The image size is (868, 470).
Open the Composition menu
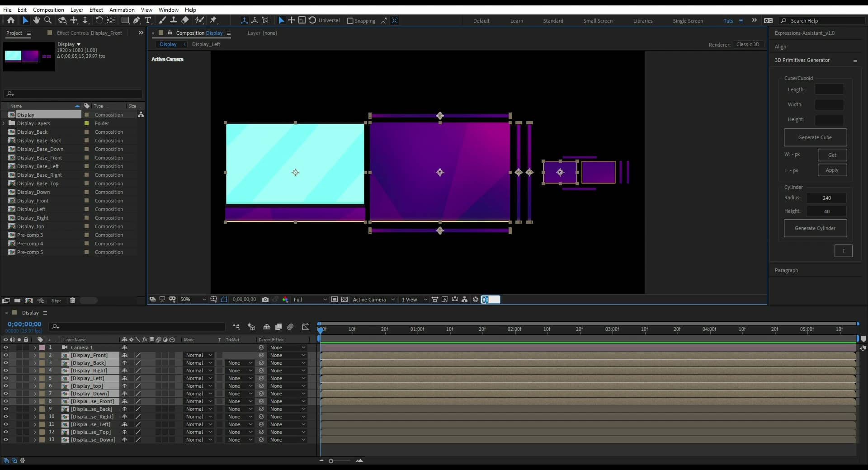48,9
